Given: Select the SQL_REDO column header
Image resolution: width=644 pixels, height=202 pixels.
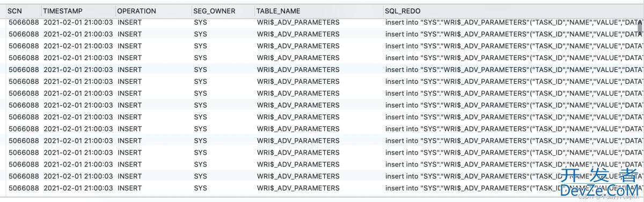Looking at the screenshot, I should click(x=513, y=11).
